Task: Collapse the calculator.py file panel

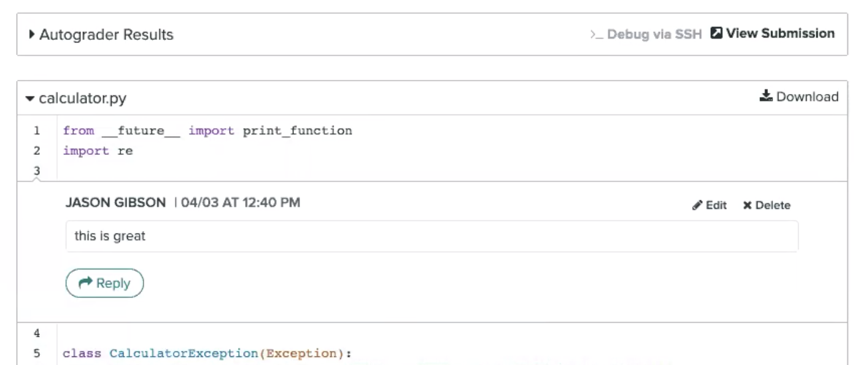Action: coord(30,98)
